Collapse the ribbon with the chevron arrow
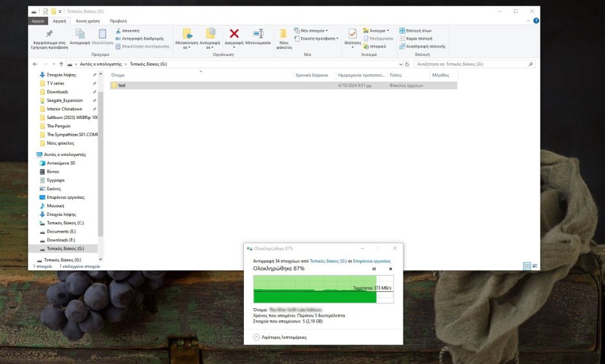 [x=529, y=21]
